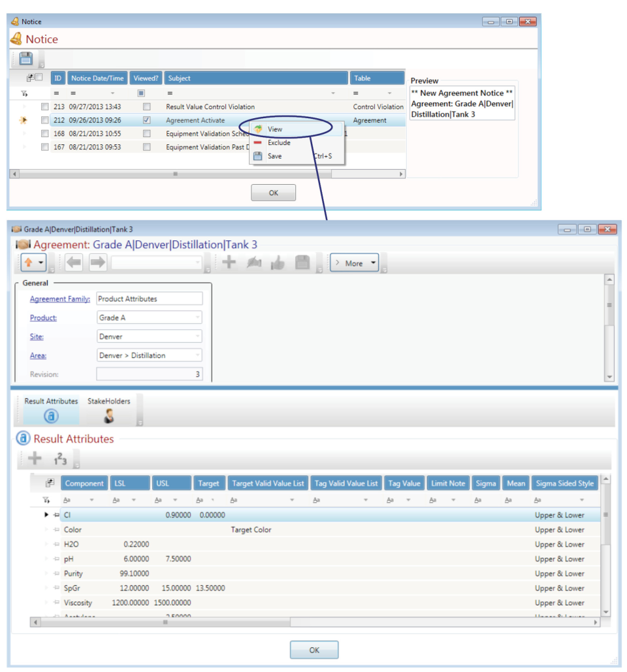Switch to the StakeHolders tab
This screenshot has width=627, height=672.
click(x=109, y=408)
